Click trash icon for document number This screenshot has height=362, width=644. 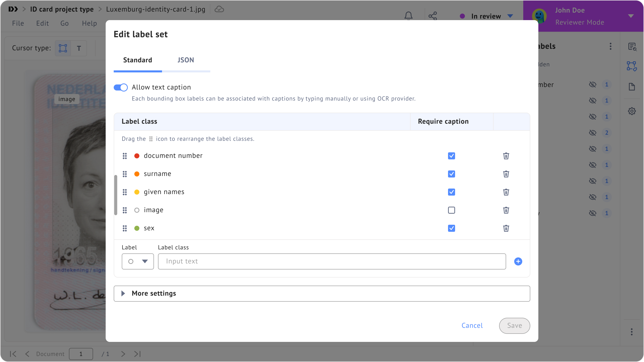[506, 156]
